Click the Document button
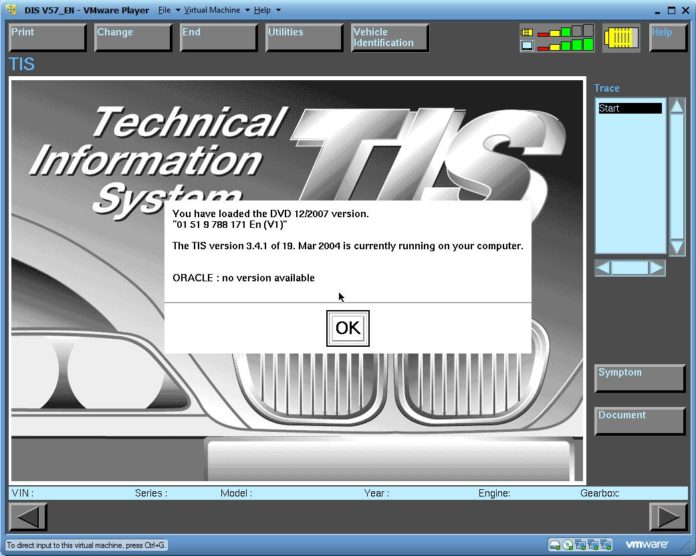 click(640, 421)
